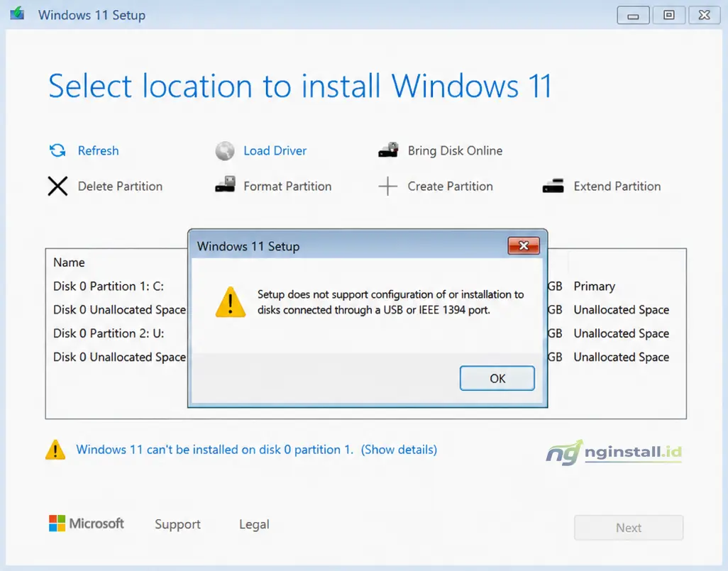Click the Windows Setup title bar icon
This screenshot has height=571, width=728.
coord(17,13)
